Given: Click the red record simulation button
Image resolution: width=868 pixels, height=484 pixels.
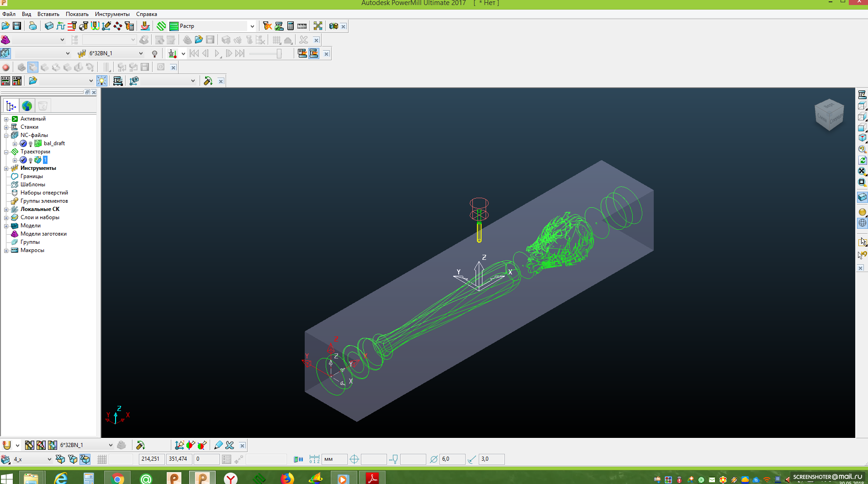Looking at the screenshot, I should coord(5,67).
